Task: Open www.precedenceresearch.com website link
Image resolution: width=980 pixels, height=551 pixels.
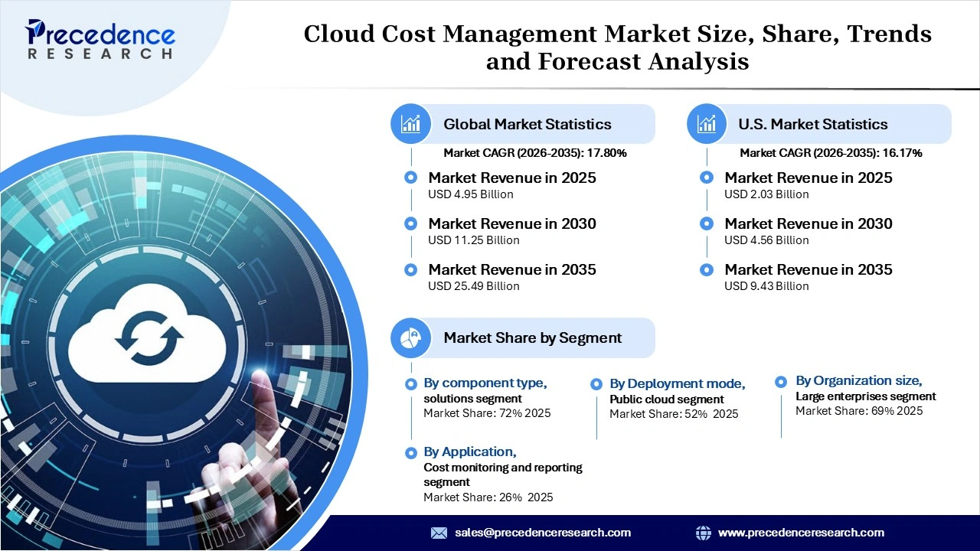Action: 801,533
